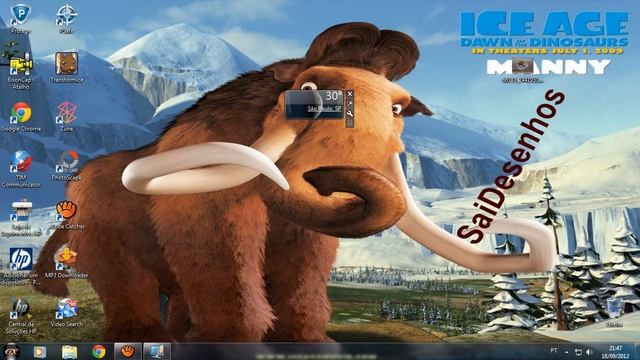Viewport: 640px width, 360px height.
Task: Show hidden system tray icons arrow
Action: pos(567,351)
